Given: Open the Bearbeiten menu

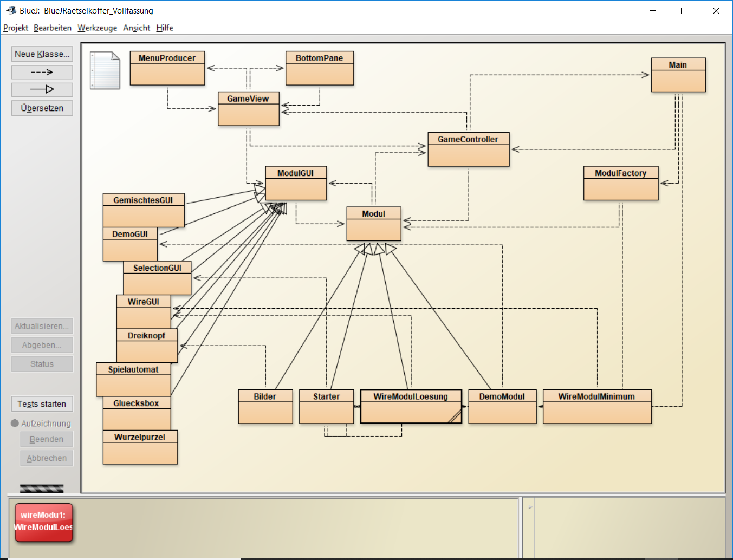Looking at the screenshot, I should coord(53,28).
